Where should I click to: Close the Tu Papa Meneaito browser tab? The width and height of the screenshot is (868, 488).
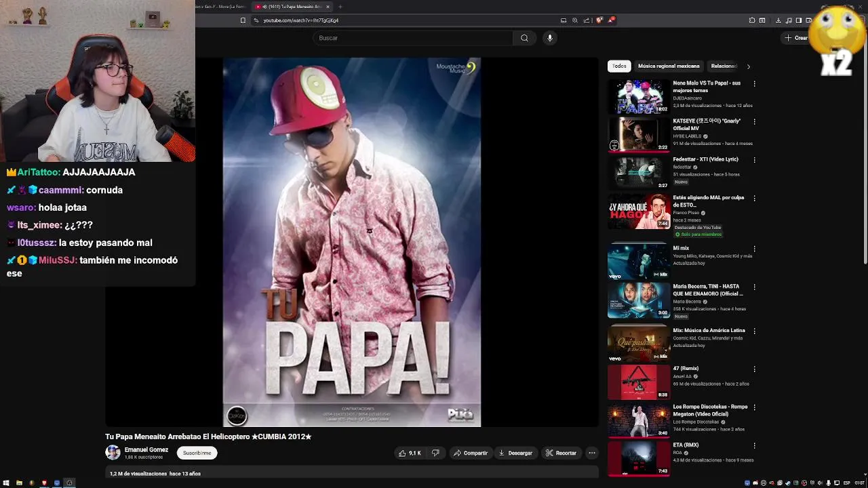328,7
